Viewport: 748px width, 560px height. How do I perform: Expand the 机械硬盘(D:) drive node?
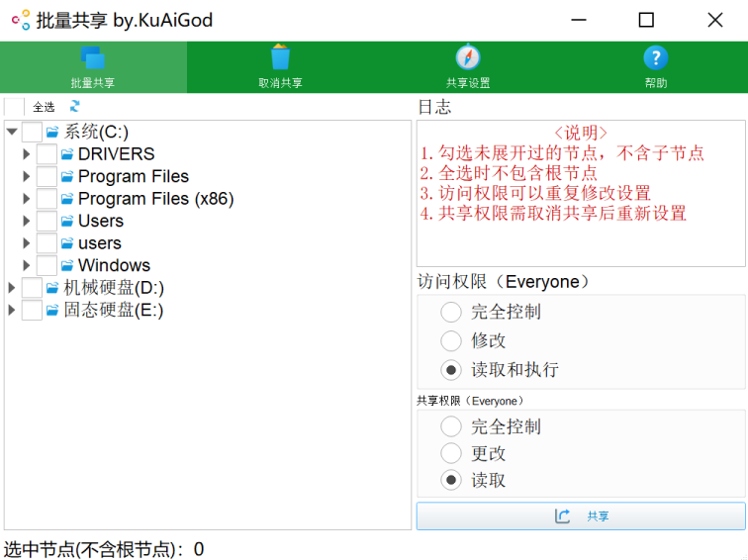point(12,288)
